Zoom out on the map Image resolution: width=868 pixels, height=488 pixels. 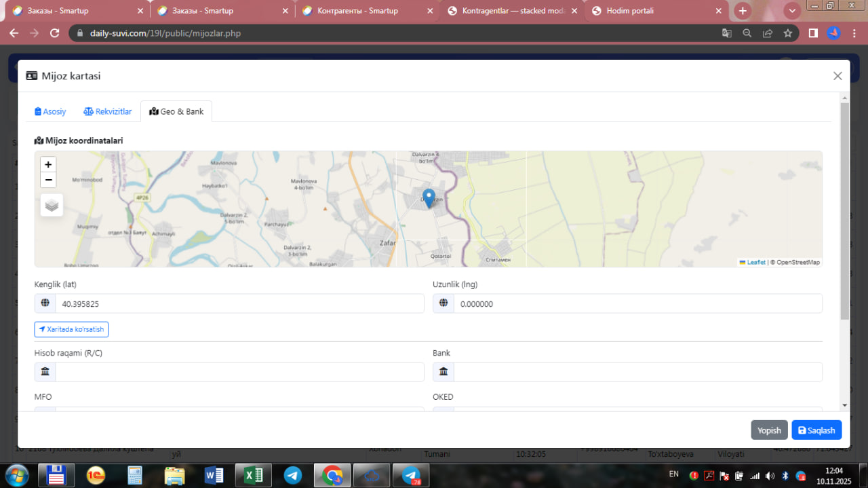(48, 180)
